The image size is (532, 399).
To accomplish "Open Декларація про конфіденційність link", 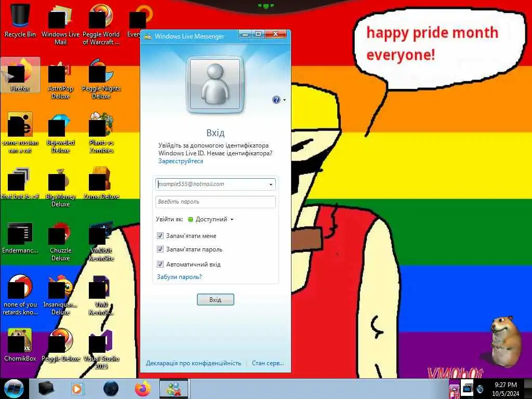I will tap(193, 363).
